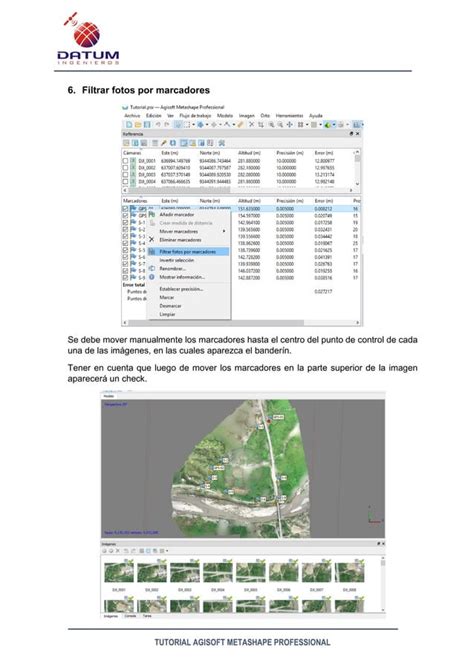474x670 pixels.
Task: Select the Ruler measurement tool
Action: (241, 124)
